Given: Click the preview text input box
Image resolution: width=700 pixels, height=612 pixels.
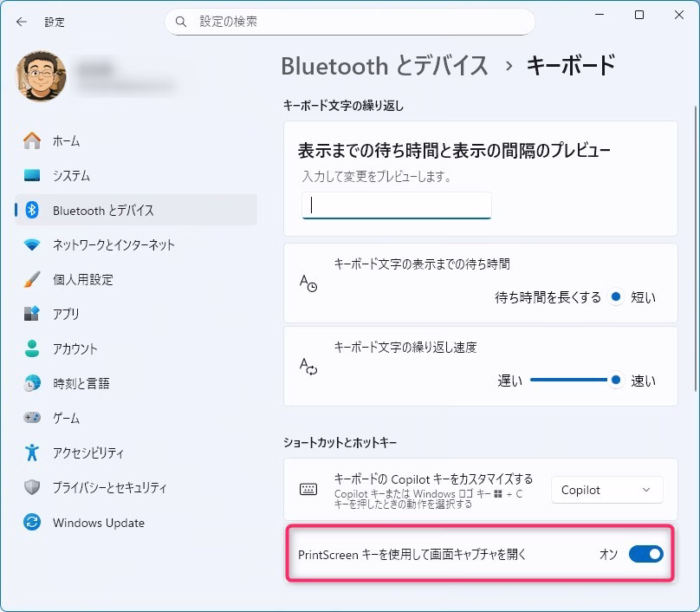Looking at the screenshot, I should [x=396, y=205].
